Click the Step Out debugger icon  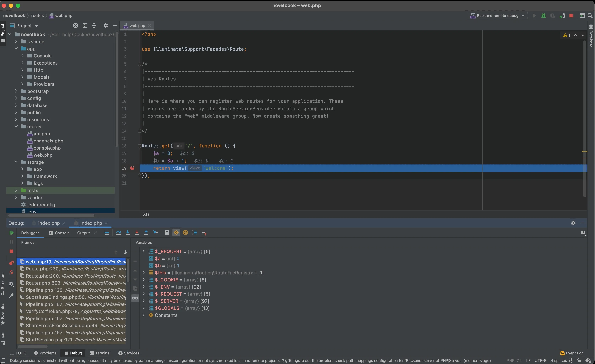[x=146, y=233]
